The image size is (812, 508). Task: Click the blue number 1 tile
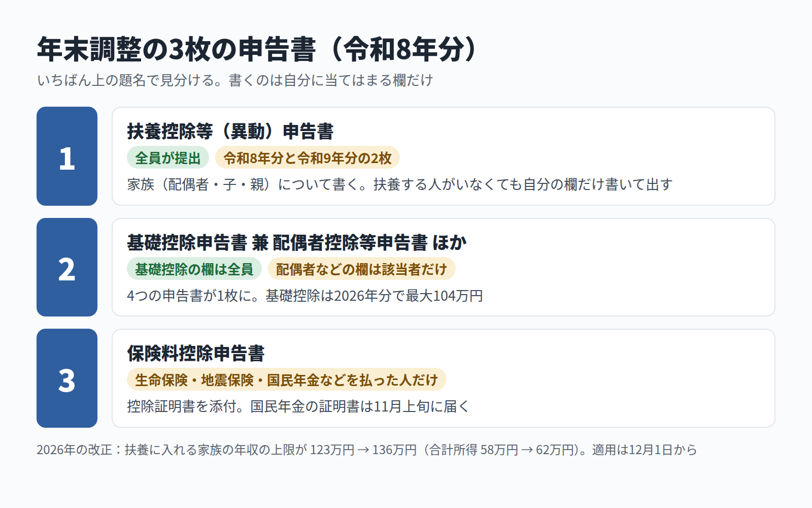coord(67,156)
